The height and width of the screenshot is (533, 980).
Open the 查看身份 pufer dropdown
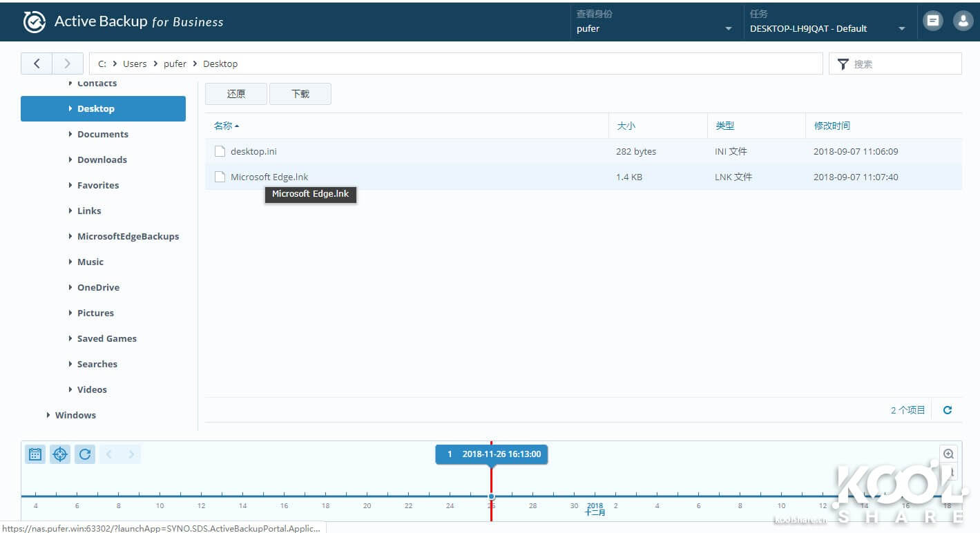[654, 28]
